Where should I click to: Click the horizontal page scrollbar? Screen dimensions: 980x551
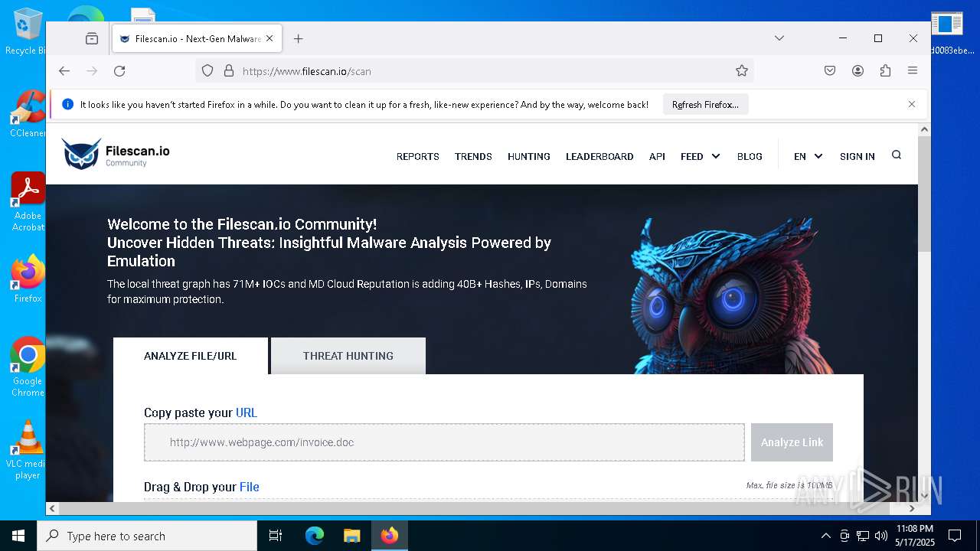pos(475,508)
